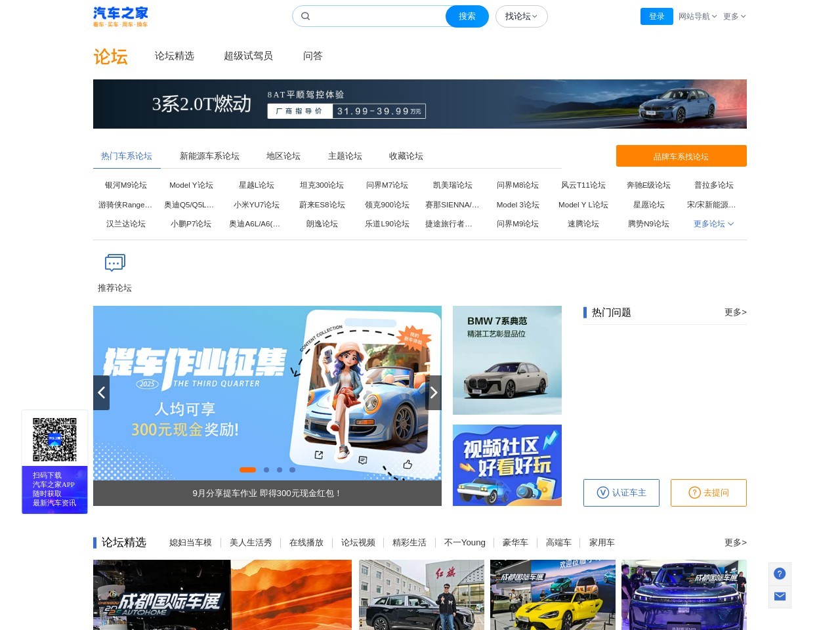Open Model 3论坛 link
The image size is (840, 630).
[x=518, y=205]
